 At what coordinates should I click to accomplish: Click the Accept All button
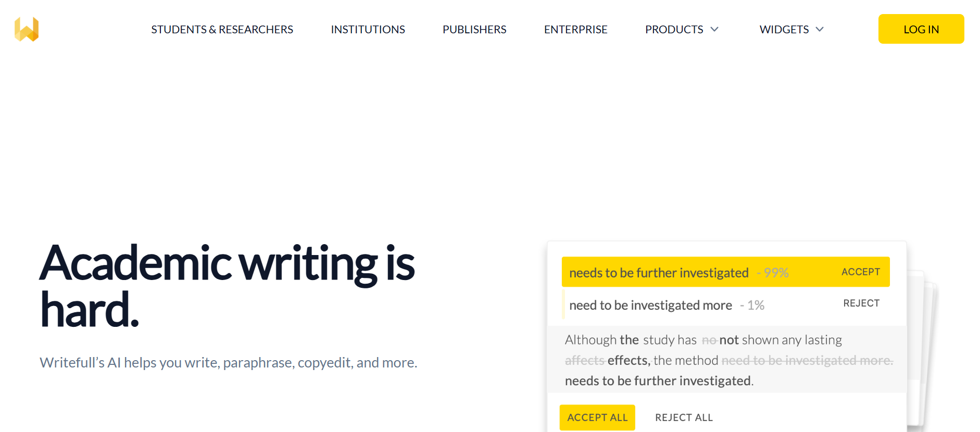click(597, 417)
